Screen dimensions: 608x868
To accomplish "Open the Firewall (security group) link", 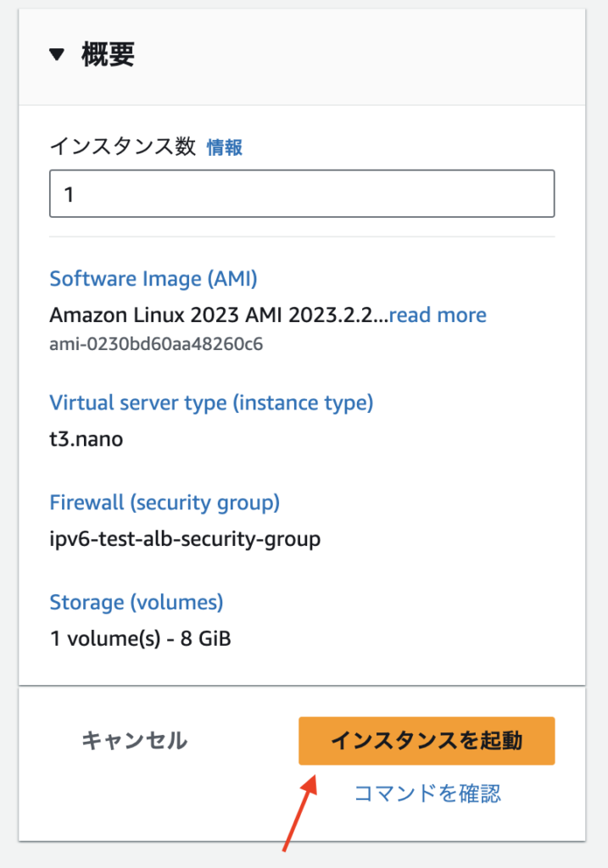I will pyautogui.click(x=165, y=502).
